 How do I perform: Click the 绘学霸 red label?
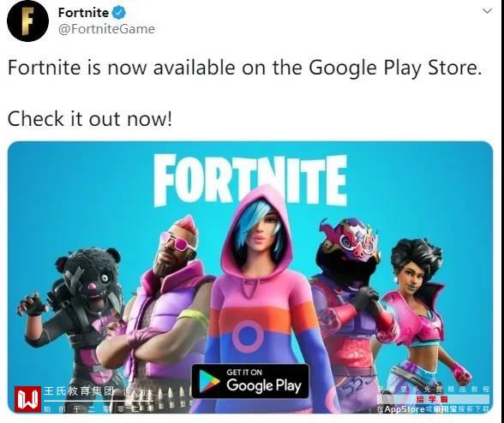(x=432, y=400)
